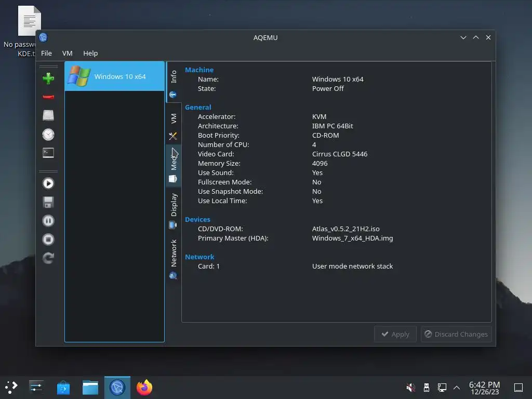Save VM state with floppy icon
The width and height of the screenshot is (532, 399).
(x=48, y=202)
